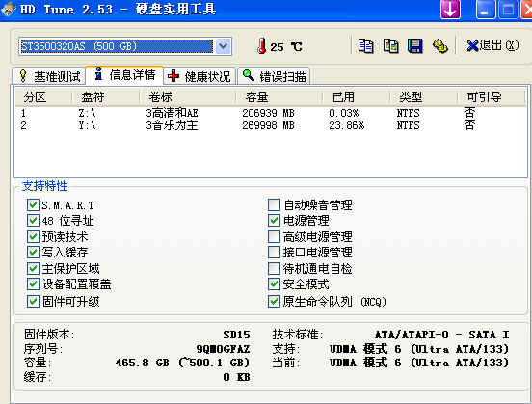The height and width of the screenshot is (404, 532).
Task: Click the copy screenshot to clipboard icon
Action: coord(391,46)
